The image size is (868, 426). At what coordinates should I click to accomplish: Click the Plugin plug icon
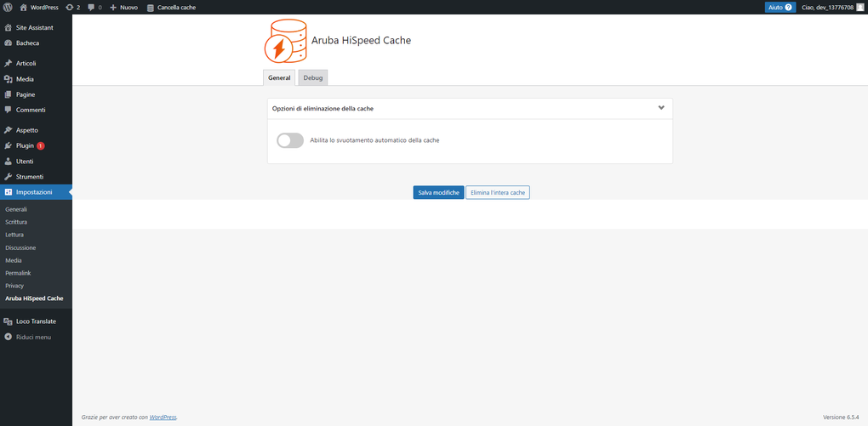pos(8,145)
